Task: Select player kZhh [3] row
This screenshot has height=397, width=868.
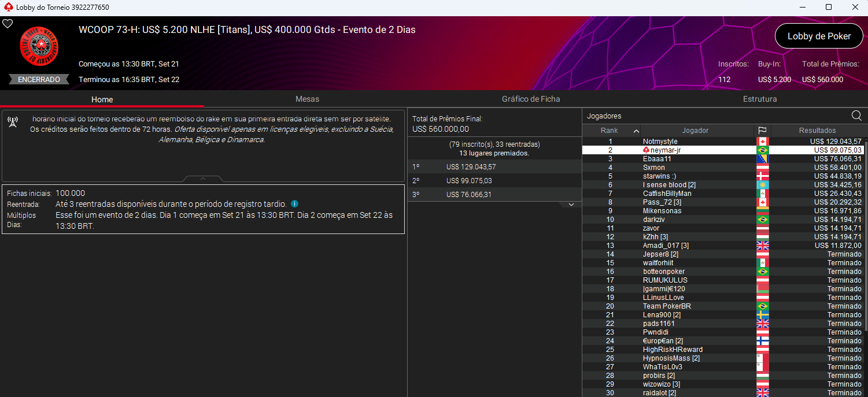Action: click(723, 237)
